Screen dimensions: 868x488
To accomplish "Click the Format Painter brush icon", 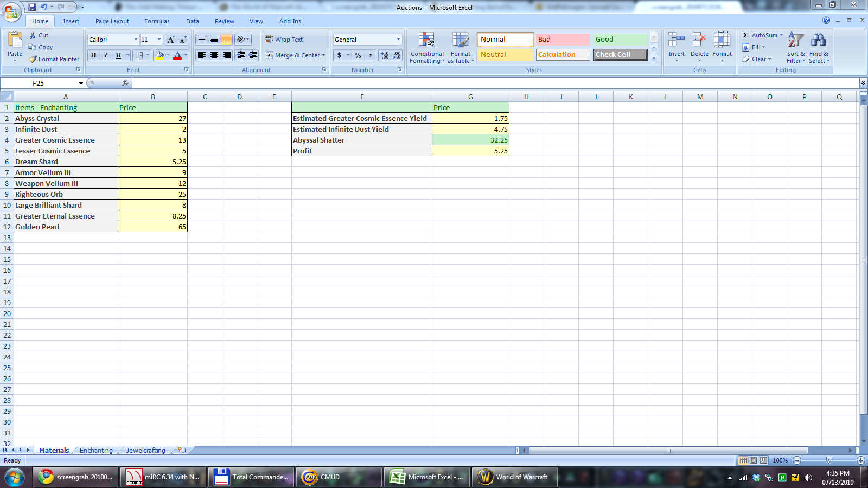I will pyautogui.click(x=33, y=59).
